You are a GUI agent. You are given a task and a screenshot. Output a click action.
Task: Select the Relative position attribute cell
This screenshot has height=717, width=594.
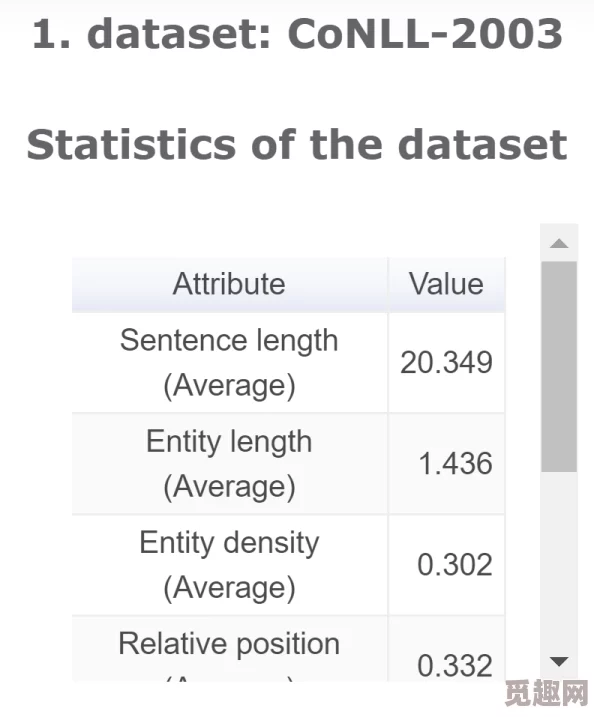[x=230, y=648]
